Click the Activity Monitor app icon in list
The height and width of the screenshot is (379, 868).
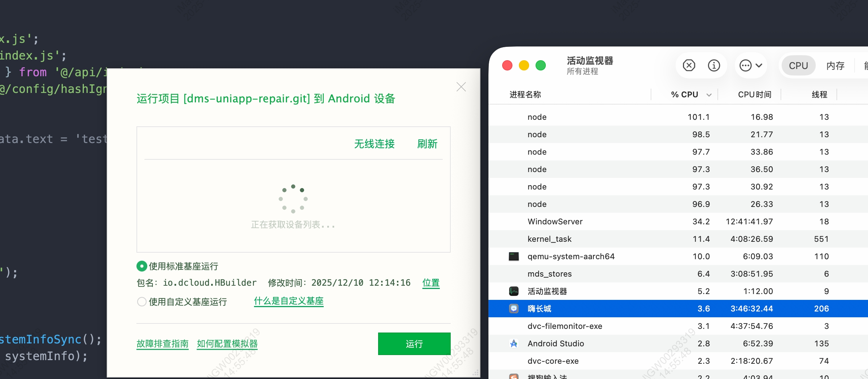click(513, 291)
